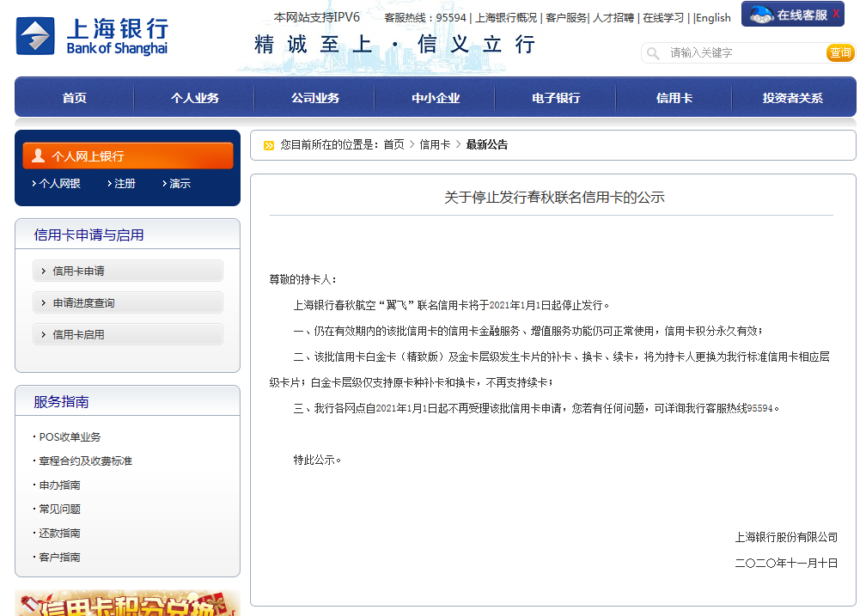Open the 个人业务 navigation tab
Viewport: 866px width, 616px height.
194,98
